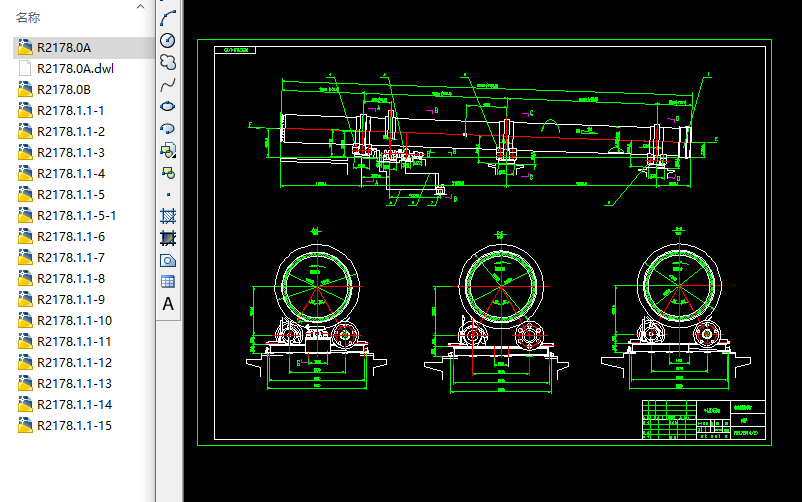Select the Arc drawing tool
Screen dimensions: 802x502
pos(168,18)
